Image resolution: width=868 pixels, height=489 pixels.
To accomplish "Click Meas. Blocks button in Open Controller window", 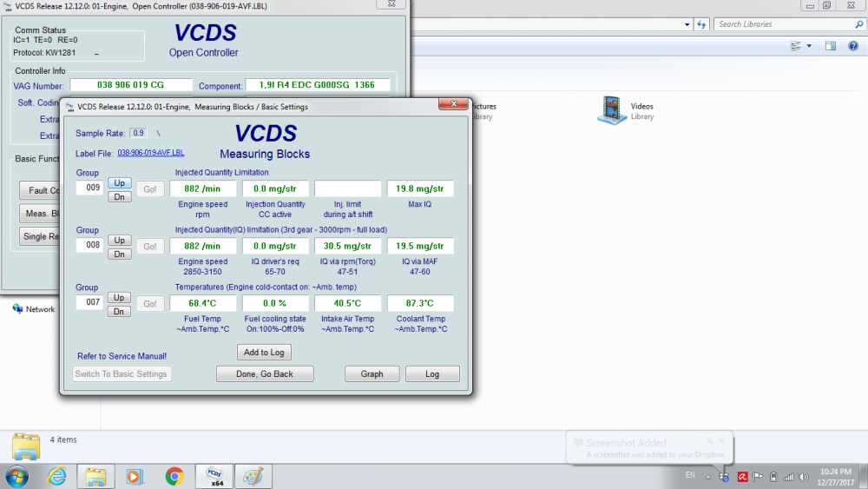I will pos(40,213).
